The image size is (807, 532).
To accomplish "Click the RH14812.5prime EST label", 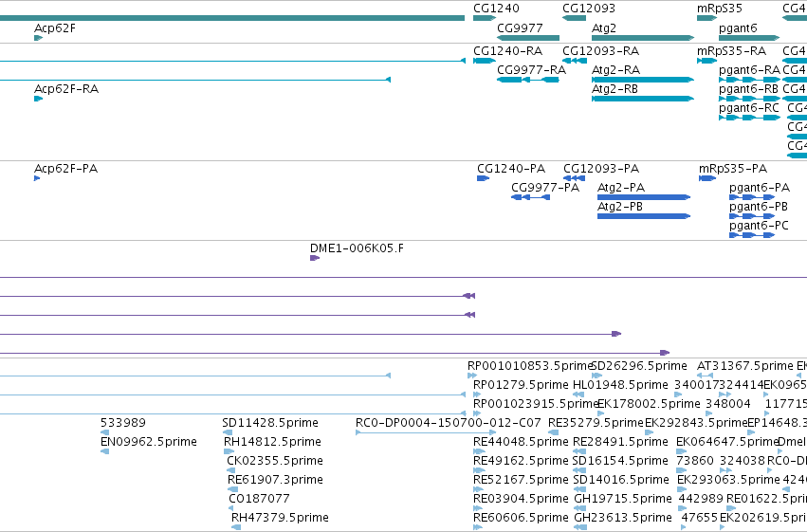I will point(272,442).
